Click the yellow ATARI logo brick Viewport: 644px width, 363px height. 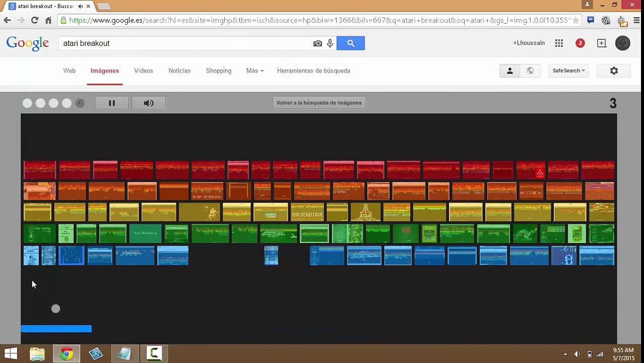pyautogui.click(x=365, y=212)
